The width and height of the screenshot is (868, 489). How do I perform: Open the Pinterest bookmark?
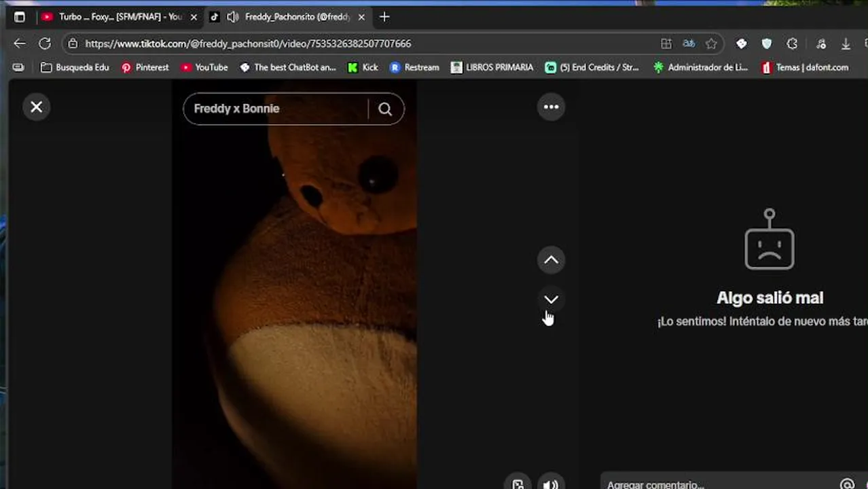(x=145, y=67)
